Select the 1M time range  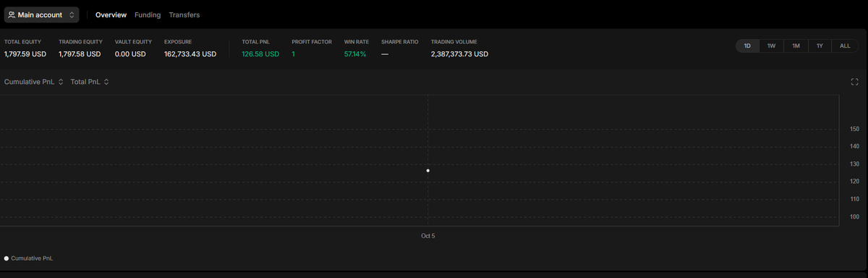796,46
